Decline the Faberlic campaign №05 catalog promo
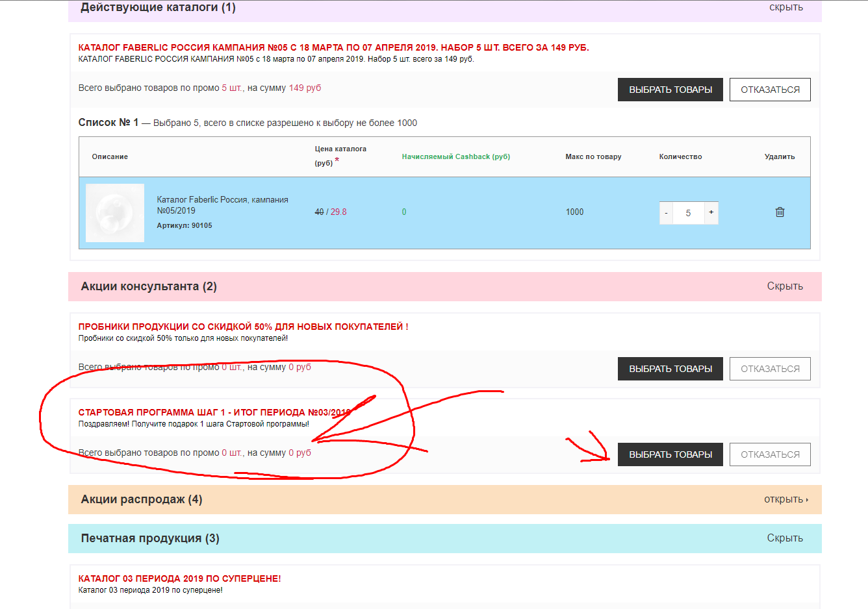The image size is (868, 609). pos(770,90)
